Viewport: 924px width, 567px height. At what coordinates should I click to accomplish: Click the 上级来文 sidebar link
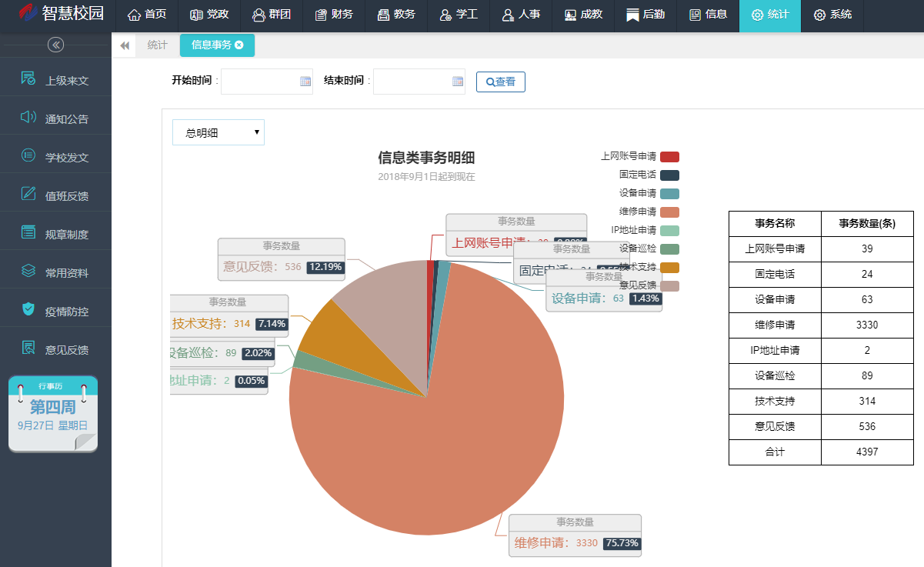click(67, 81)
